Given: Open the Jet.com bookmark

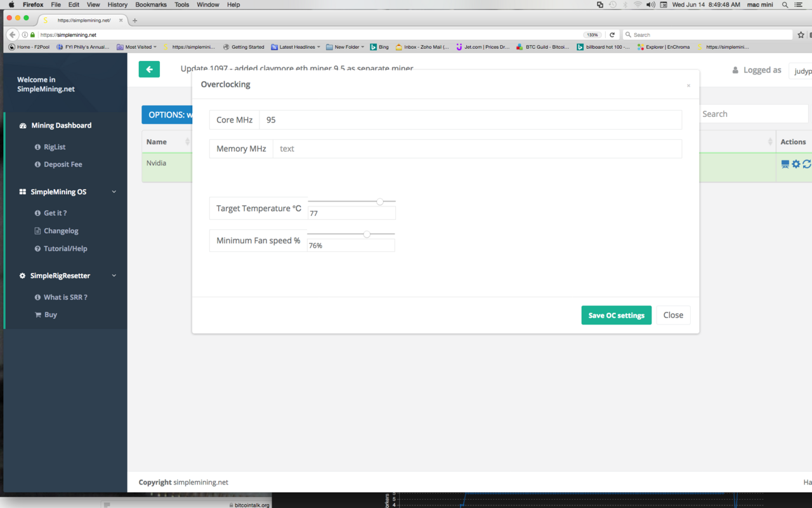Looking at the screenshot, I should pos(483,47).
